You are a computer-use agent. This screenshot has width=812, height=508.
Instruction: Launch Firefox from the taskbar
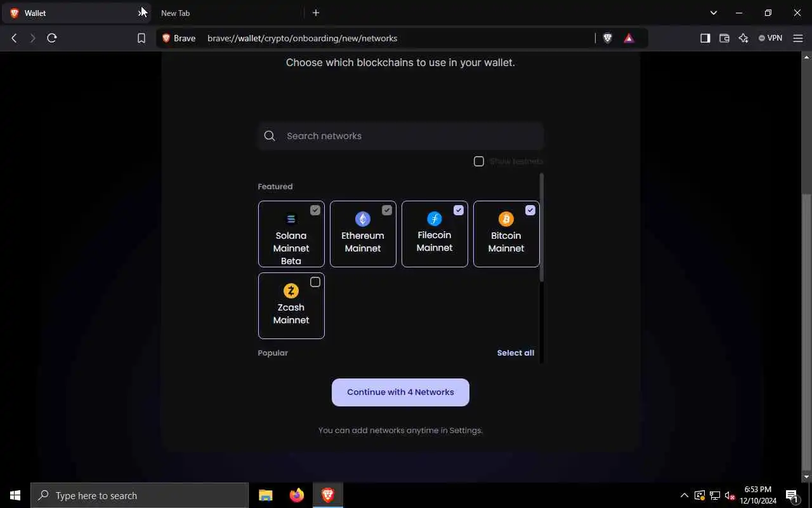(296, 495)
